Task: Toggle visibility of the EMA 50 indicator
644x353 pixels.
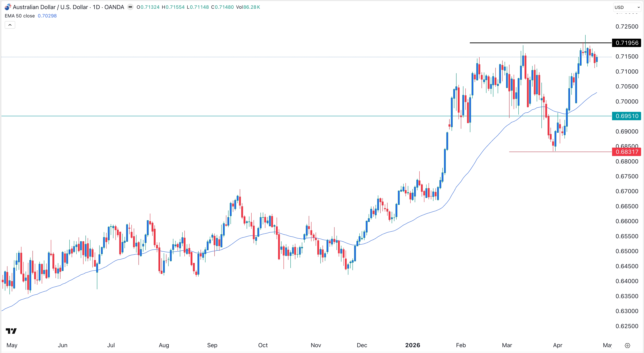Action: click(19, 16)
